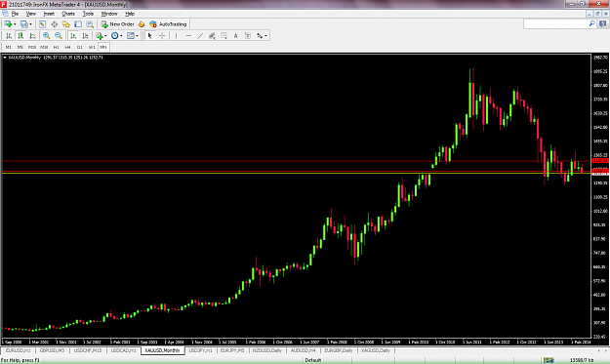Switch to the XAGUSD,Daily chart tab
This screenshot has height=364, width=610.
pyautogui.click(x=376, y=350)
